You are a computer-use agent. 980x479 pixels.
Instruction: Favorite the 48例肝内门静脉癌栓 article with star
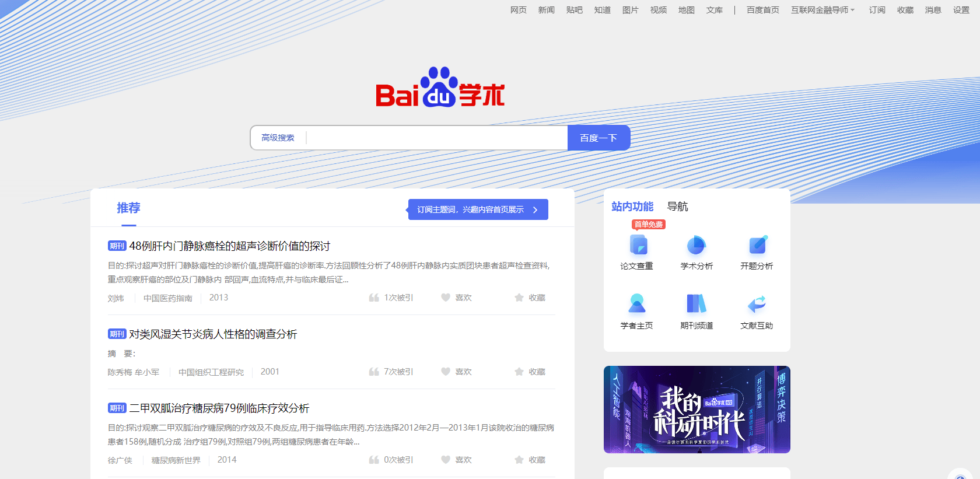pos(519,298)
